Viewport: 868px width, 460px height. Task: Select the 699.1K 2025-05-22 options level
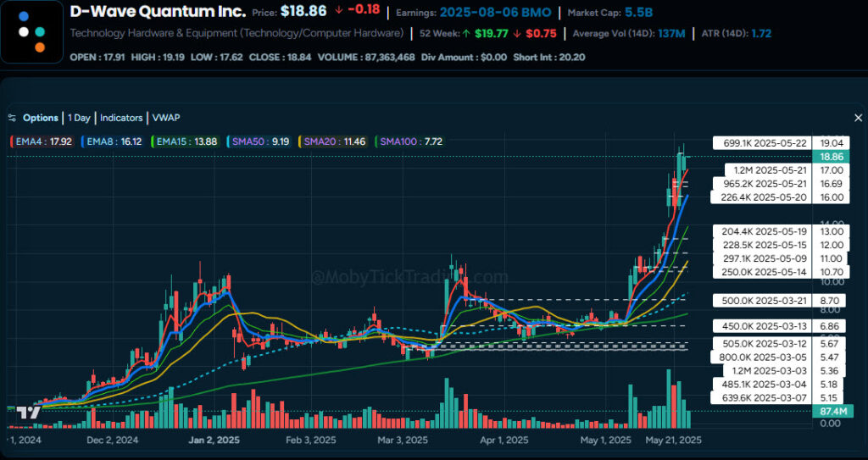pos(762,143)
